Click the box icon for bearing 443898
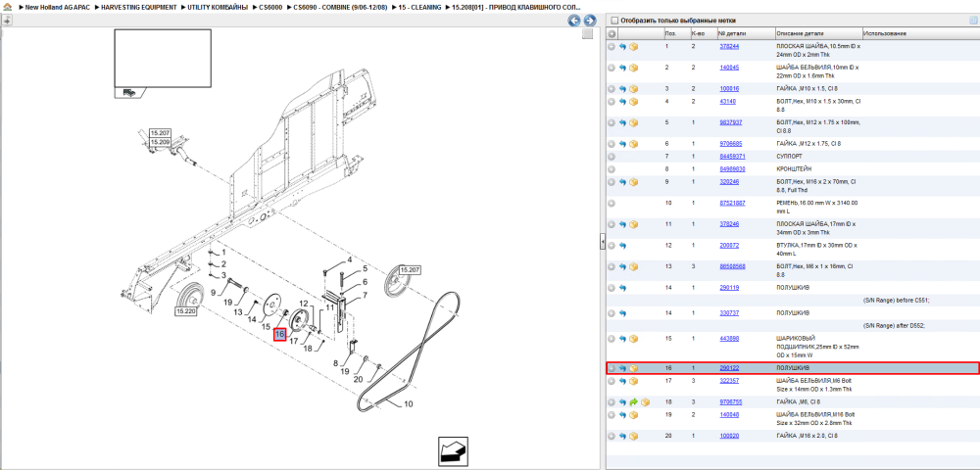The height and width of the screenshot is (470, 980). point(633,338)
